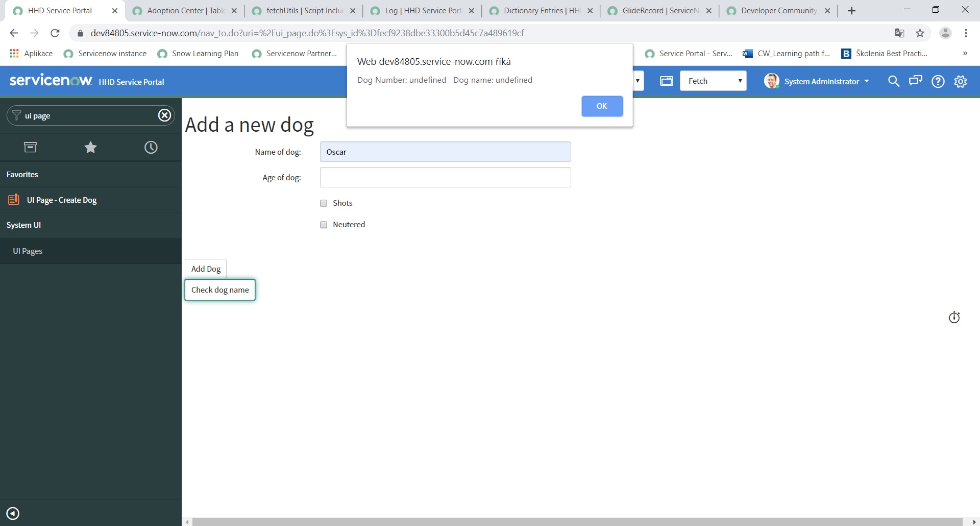The width and height of the screenshot is (980, 526).
Task: Close the Adoption Center tab
Action: 234,11
